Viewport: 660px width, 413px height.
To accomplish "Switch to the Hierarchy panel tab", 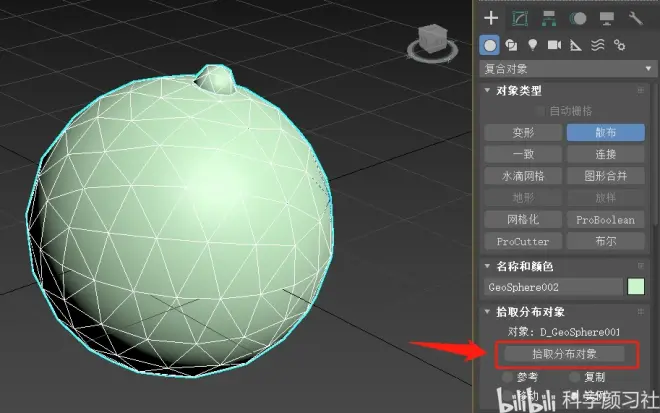I will point(548,19).
